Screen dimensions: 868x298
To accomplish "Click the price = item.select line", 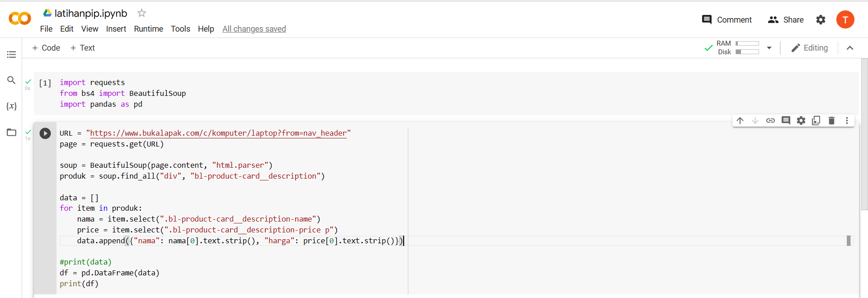I will pos(208,230).
